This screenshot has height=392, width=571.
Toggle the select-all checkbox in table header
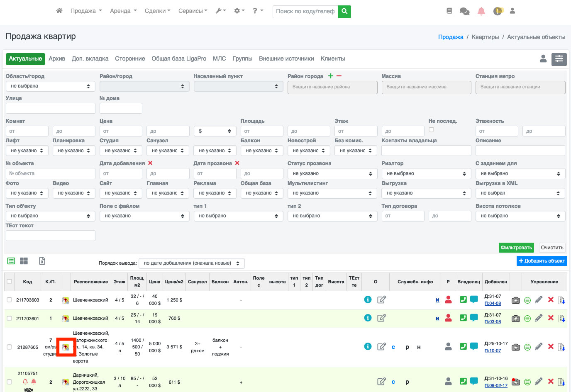(9, 282)
